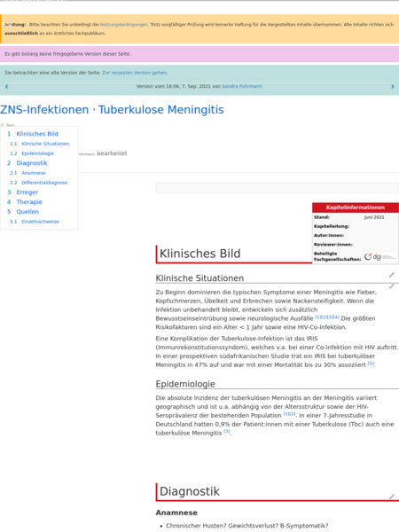Click the 'Kapitelinformationen' red header

tap(356, 207)
